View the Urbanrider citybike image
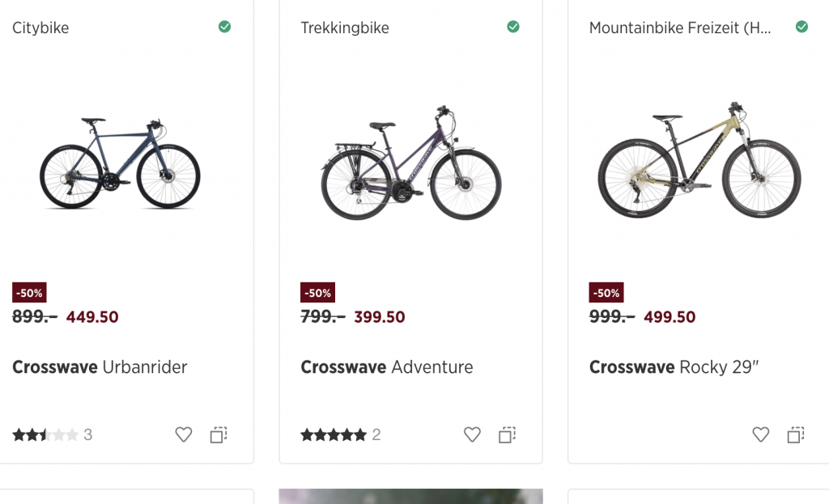 pos(120,162)
